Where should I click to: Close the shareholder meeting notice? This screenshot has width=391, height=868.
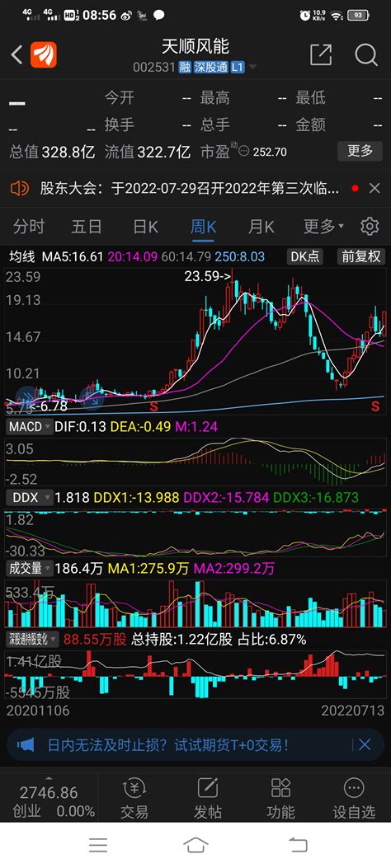(375, 189)
